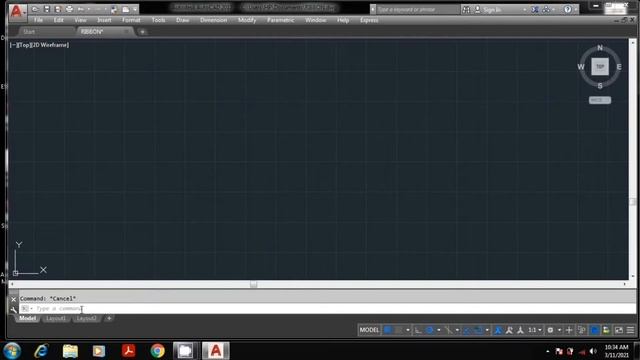Toggle Polar tracking in status bar
Screen dimensions: 640x360
pyautogui.click(x=429, y=330)
